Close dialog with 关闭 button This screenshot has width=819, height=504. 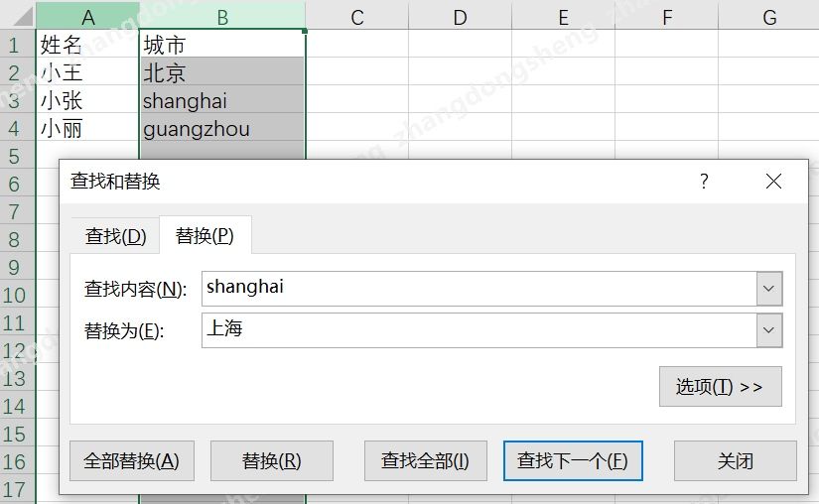click(x=735, y=461)
